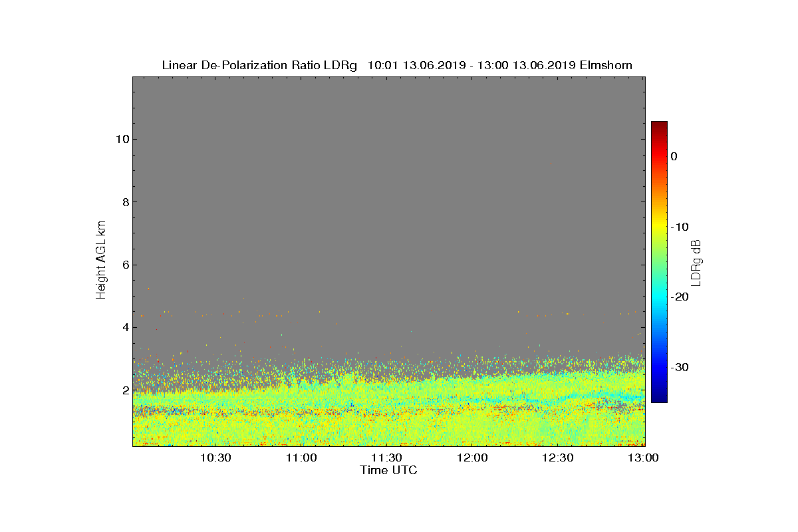798x532 pixels.
Task: Click the LDRg dB colorbar title
Action: [696, 261]
